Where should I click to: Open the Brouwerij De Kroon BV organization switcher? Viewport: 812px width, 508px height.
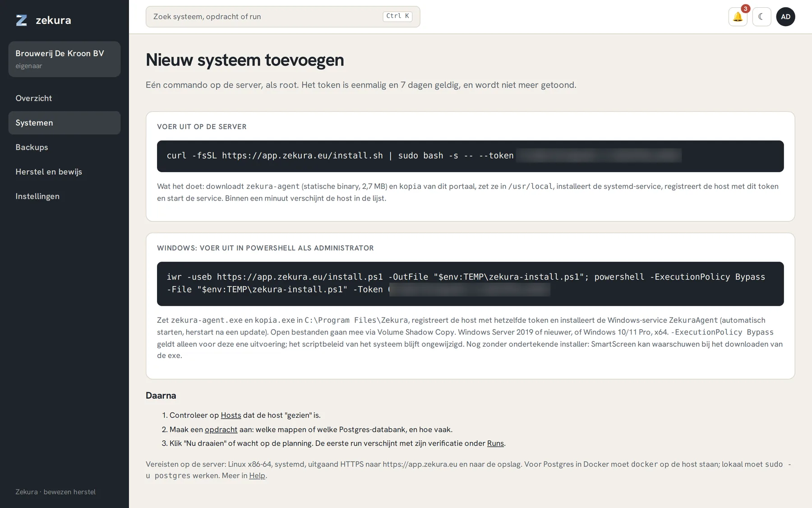point(65,59)
